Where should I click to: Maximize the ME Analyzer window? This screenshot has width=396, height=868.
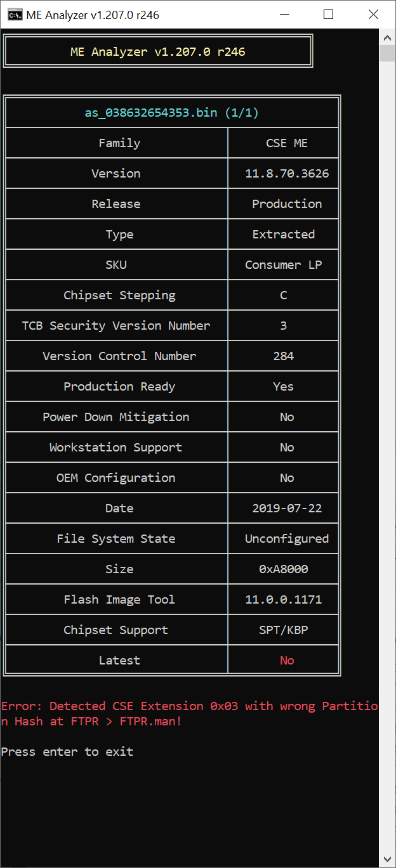click(328, 15)
